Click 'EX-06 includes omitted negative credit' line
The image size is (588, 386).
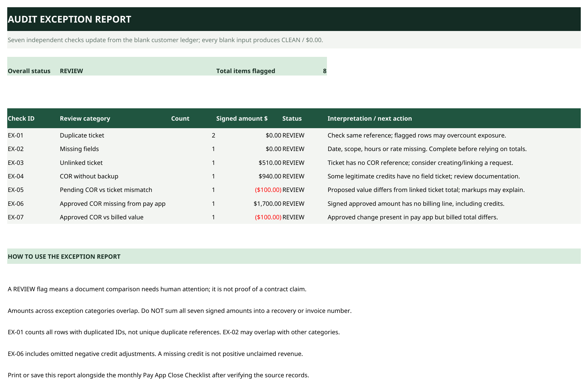[x=155, y=354]
